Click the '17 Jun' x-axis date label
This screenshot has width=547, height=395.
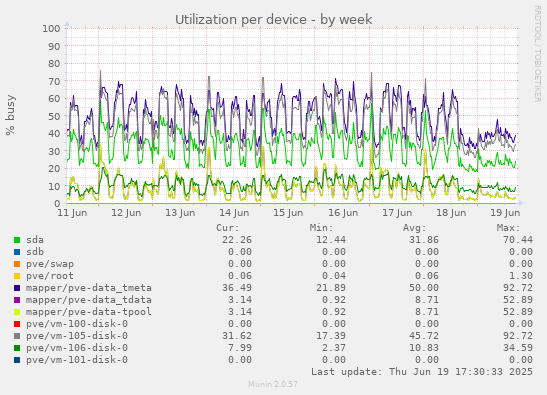397,213
